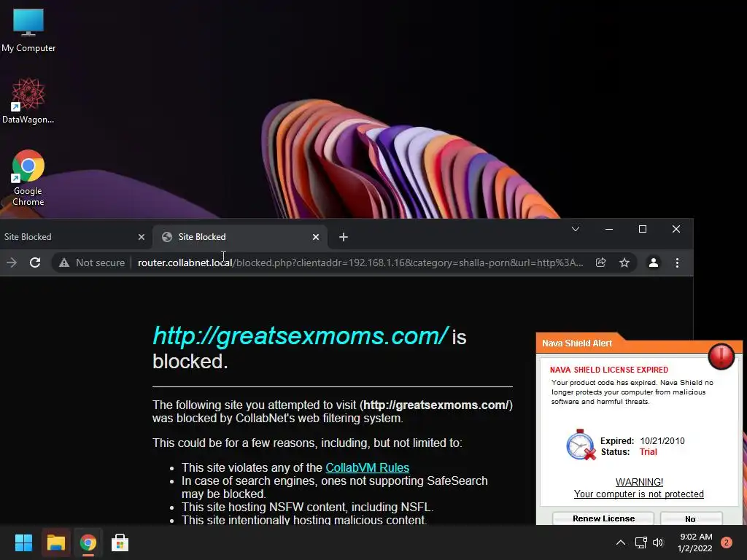The image size is (747, 560).
Task: Go forward in Chrome history
Action: pos(12,262)
